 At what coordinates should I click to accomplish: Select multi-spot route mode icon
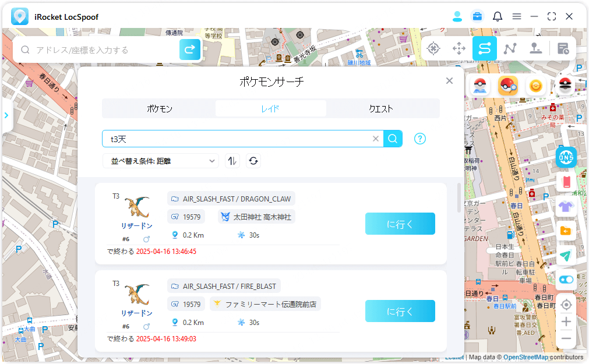(x=510, y=48)
